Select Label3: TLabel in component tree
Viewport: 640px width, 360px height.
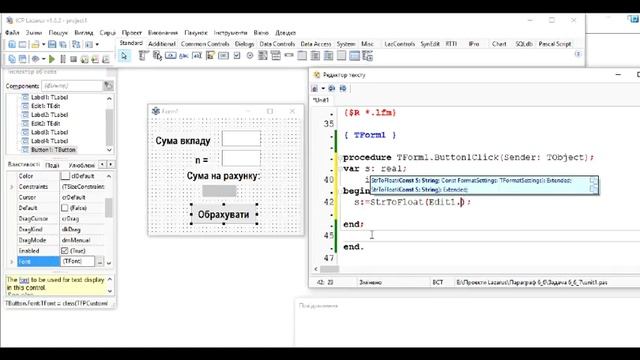click(x=49, y=132)
